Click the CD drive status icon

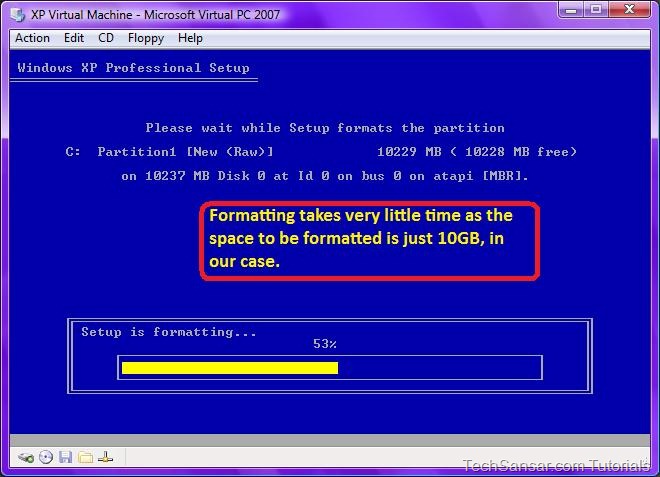(46, 457)
